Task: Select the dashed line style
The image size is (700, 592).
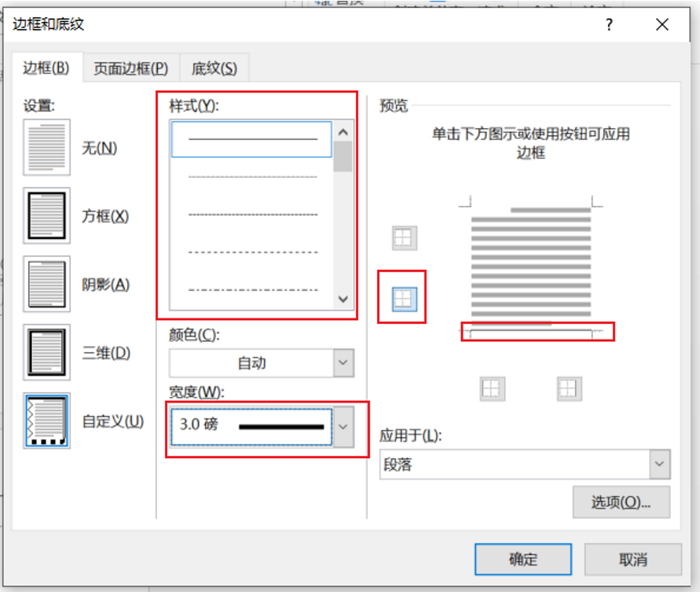Action: pos(252,252)
